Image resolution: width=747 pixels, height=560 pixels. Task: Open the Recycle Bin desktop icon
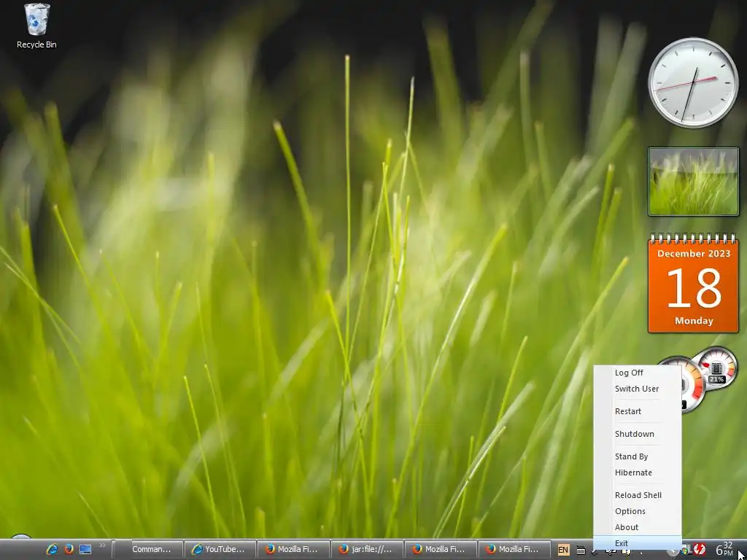[36, 26]
